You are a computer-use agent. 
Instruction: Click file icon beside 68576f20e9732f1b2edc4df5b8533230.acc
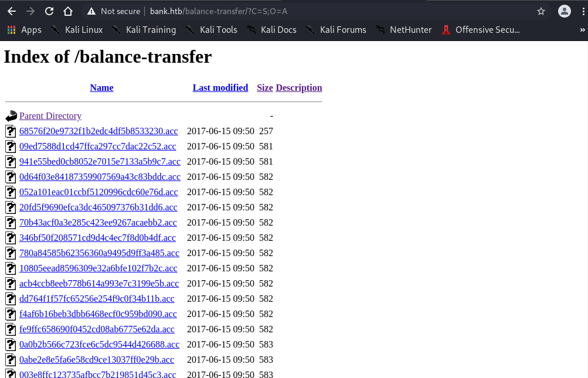pos(11,131)
